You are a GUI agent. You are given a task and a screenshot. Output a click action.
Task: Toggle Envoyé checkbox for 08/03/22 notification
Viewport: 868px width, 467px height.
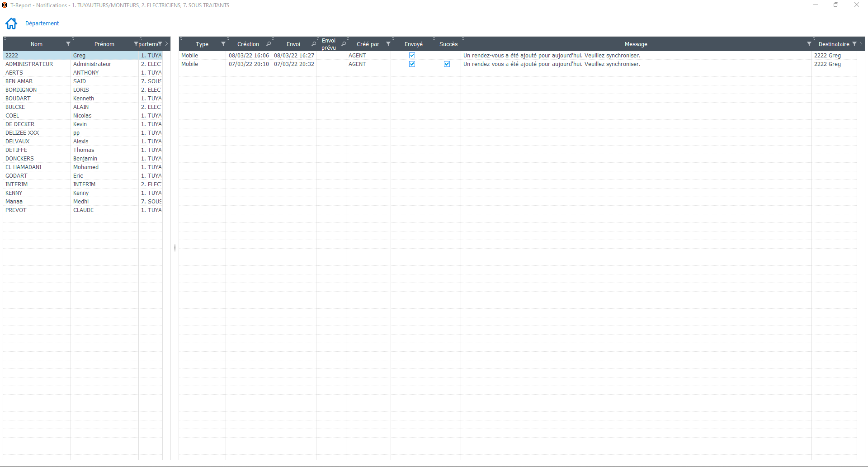click(x=412, y=56)
